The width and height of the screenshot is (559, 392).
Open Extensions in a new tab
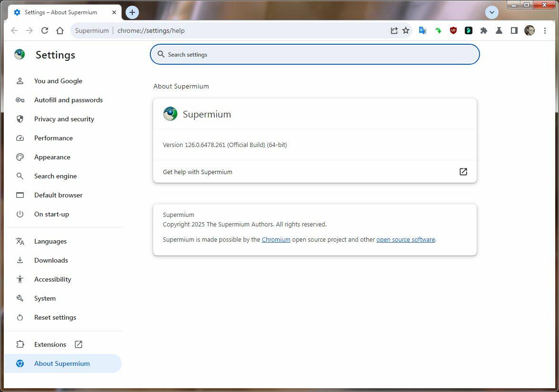[63, 344]
